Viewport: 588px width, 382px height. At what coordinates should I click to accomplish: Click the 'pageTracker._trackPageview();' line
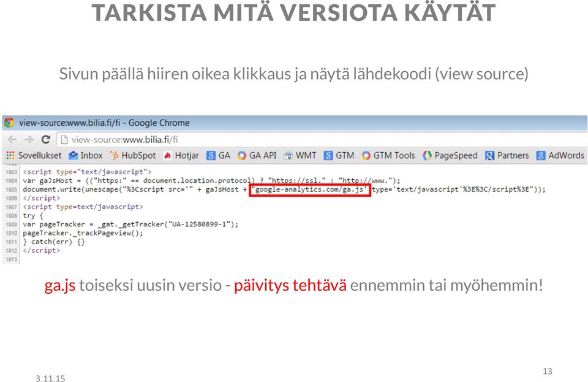[x=83, y=233]
